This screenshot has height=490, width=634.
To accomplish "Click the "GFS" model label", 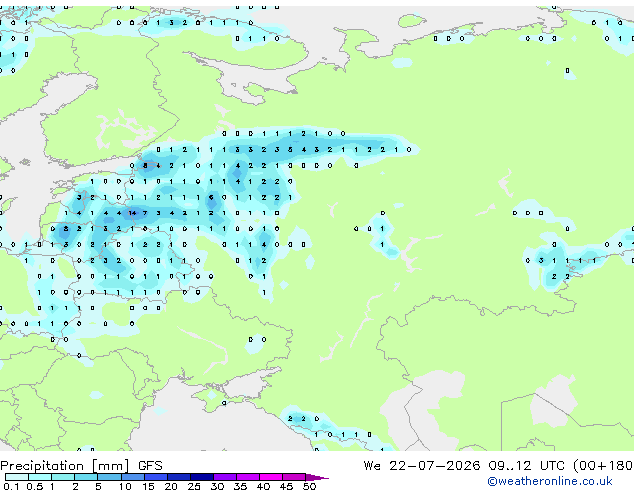I will [150, 466].
